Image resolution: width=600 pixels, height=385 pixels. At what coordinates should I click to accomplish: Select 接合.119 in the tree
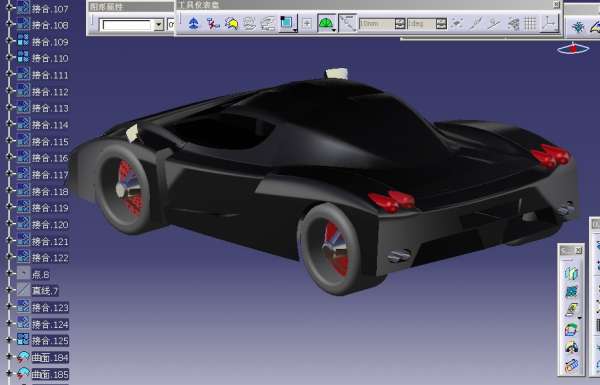coord(50,208)
